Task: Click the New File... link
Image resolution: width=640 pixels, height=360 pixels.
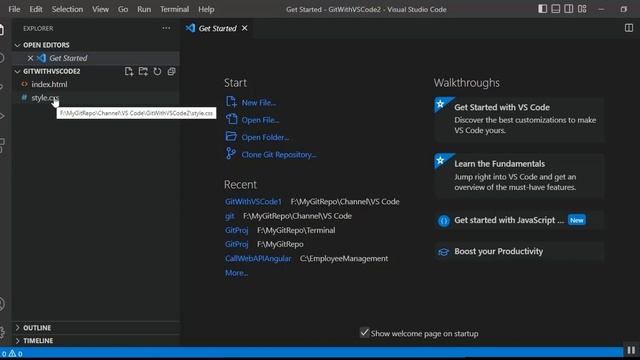Action: point(259,102)
